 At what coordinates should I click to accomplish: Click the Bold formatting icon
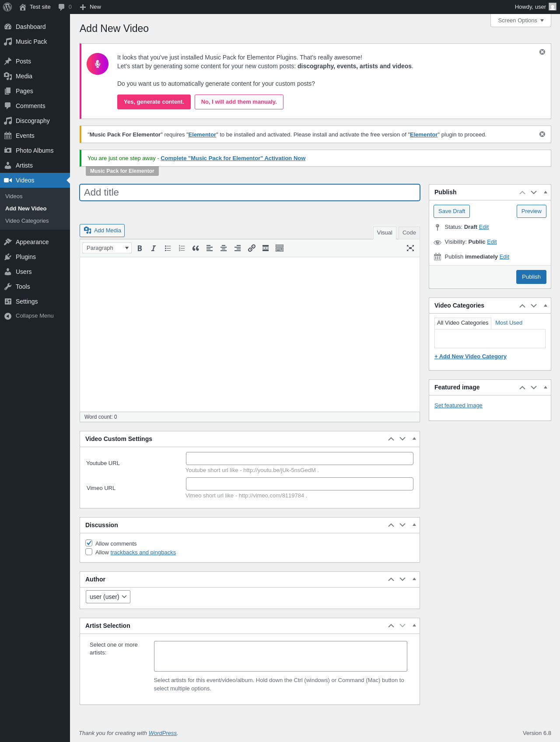[x=140, y=248]
